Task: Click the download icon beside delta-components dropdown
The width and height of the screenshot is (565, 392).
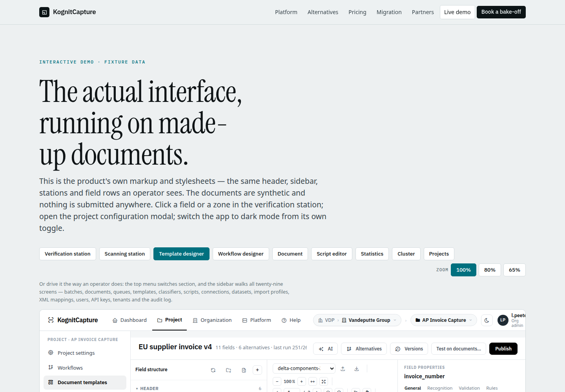Action: pyautogui.click(x=357, y=368)
